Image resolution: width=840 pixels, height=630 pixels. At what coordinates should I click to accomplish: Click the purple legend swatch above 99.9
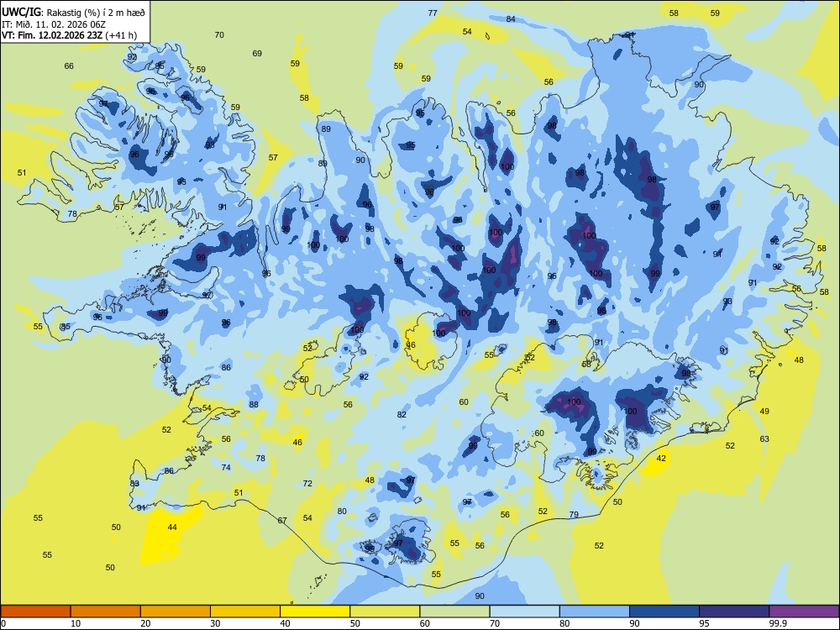(x=804, y=612)
